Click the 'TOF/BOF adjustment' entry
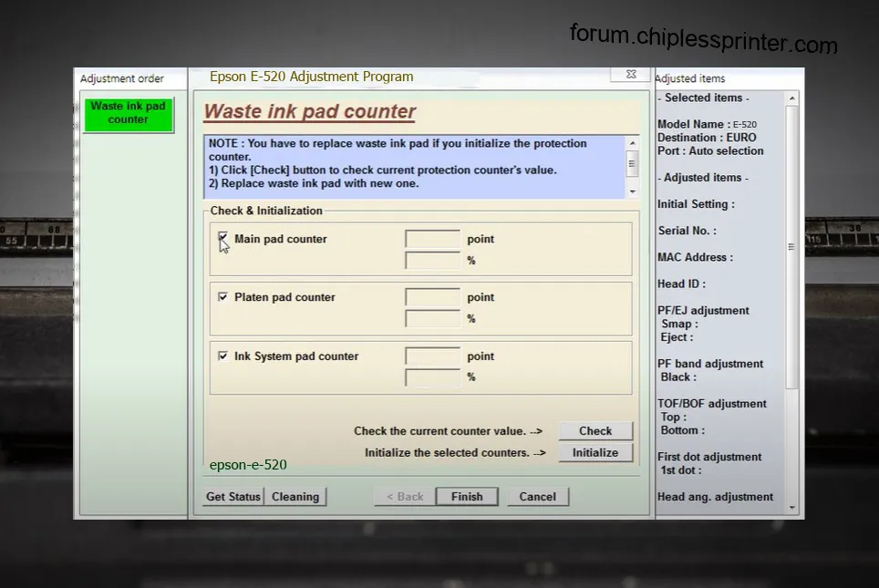The width and height of the screenshot is (879, 588). [x=712, y=404]
